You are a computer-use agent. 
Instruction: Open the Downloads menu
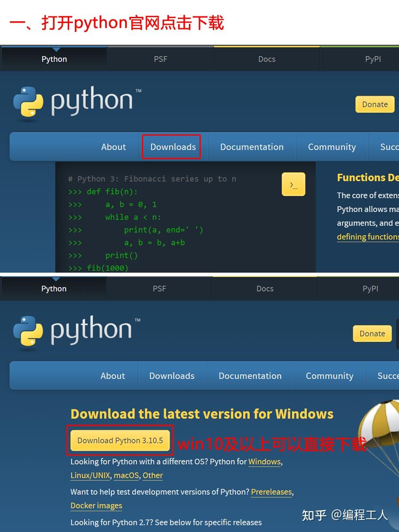click(x=172, y=147)
